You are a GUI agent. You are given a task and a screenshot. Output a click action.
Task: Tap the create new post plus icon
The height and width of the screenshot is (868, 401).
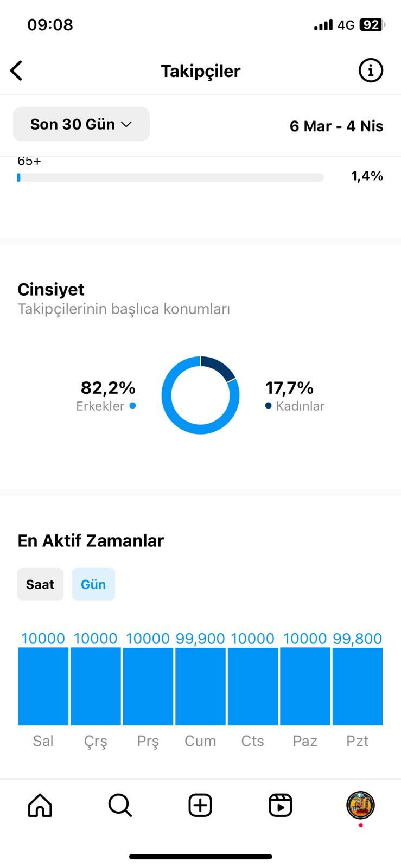pos(200,805)
